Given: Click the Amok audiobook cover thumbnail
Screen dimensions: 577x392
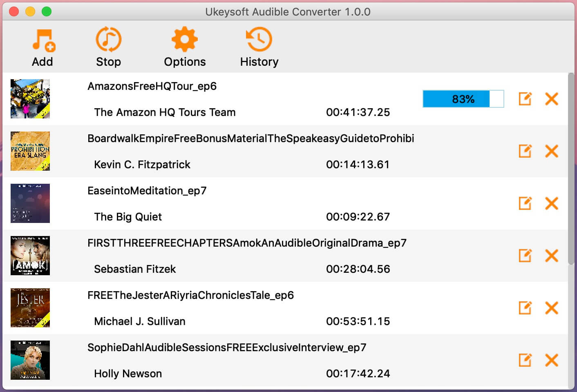Looking at the screenshot, I should (x=30, y=256).
